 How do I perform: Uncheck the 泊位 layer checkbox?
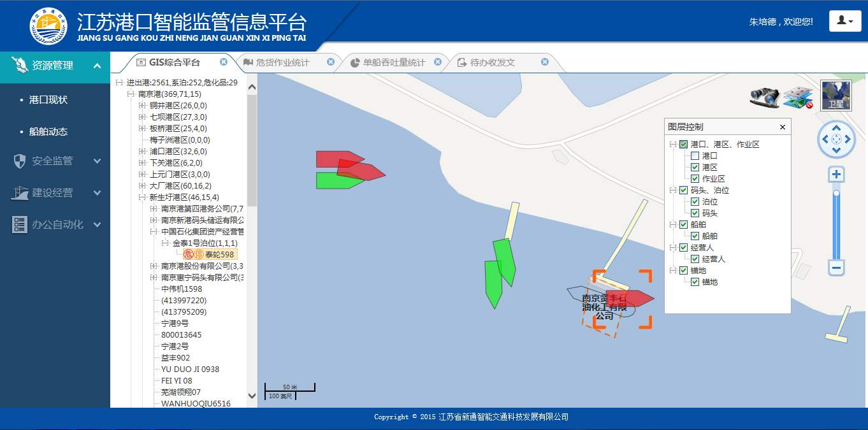(x=695, y=201)
